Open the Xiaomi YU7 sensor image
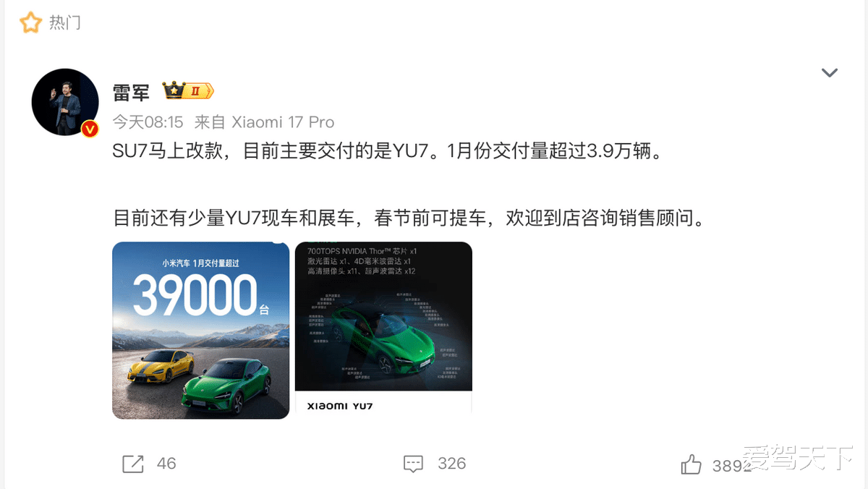Image resolution: width=868 pixels, height=489 pixels. (383, 327)
